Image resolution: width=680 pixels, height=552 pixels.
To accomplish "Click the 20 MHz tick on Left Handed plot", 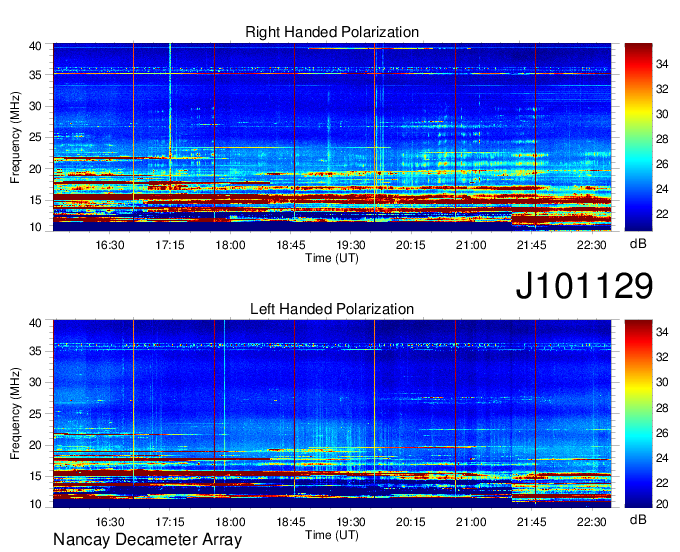I will (36, 445).
